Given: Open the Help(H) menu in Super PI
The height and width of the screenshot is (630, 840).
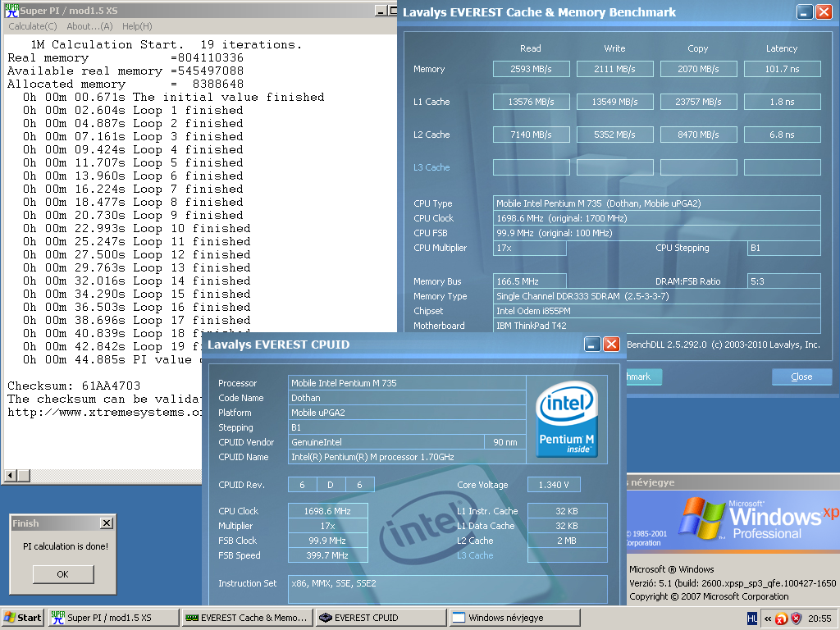Looking at the screenshot, I should [x=137, y=26].
